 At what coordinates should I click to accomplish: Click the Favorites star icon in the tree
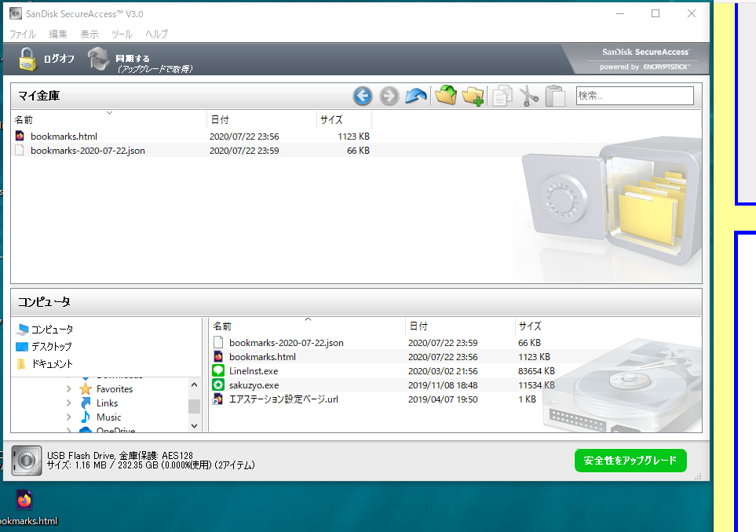[86, 389]
